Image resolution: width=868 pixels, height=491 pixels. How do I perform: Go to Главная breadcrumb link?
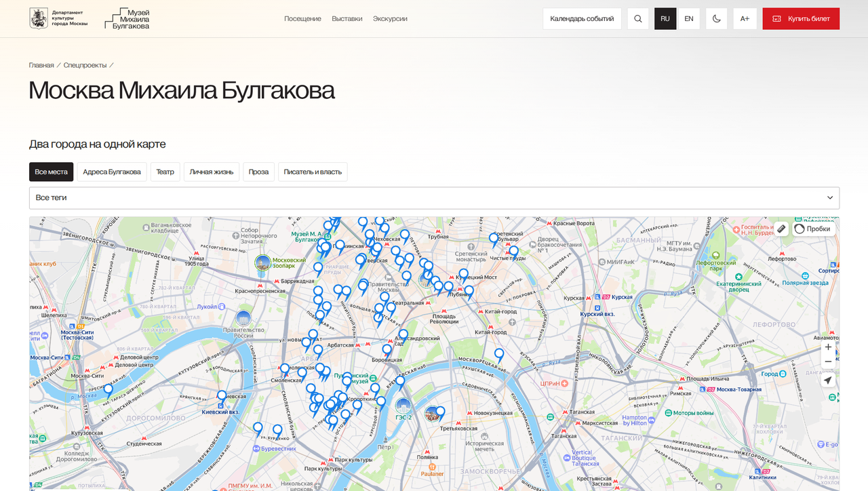point(41,65)
